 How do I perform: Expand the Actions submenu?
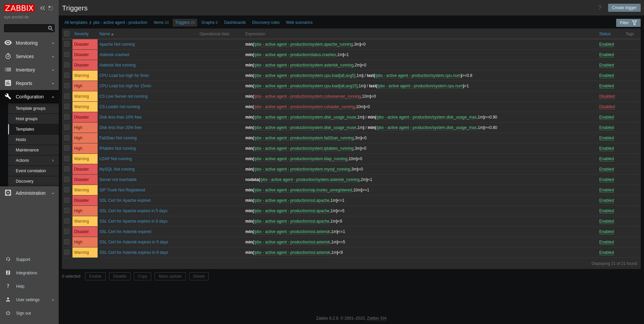click(x=53, y=160)
